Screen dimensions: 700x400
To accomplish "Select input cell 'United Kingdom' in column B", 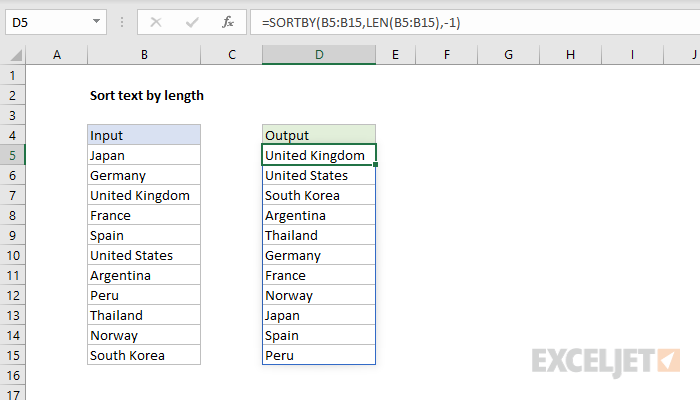I will pos(144,195).
